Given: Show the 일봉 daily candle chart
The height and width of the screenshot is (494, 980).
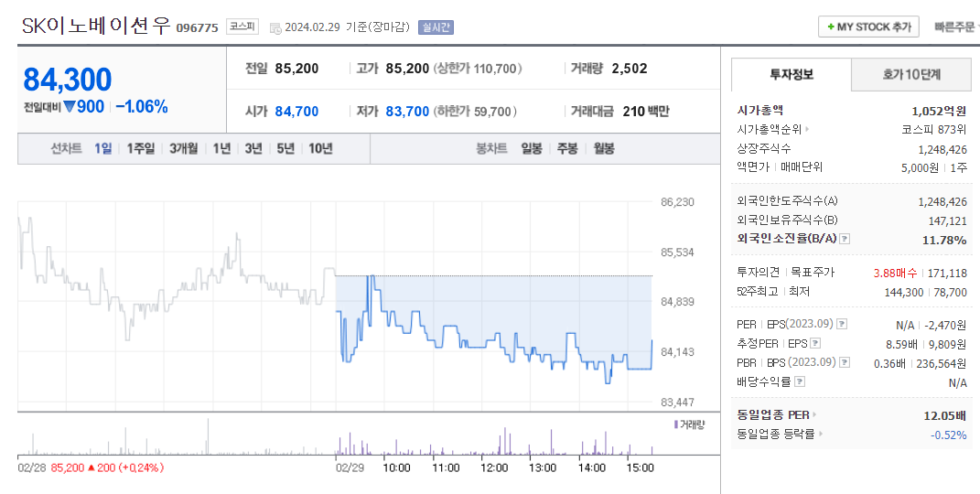Looking at the screenshot, I should [x=532, y=148].
